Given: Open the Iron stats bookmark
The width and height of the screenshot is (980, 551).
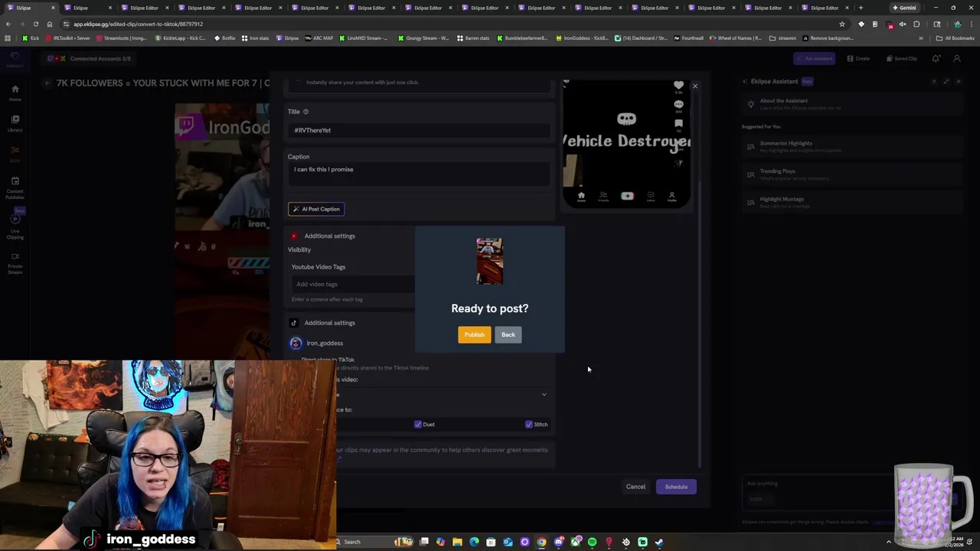Looking at the screenshot, I should pyautogui.click(x=255, y=38).
